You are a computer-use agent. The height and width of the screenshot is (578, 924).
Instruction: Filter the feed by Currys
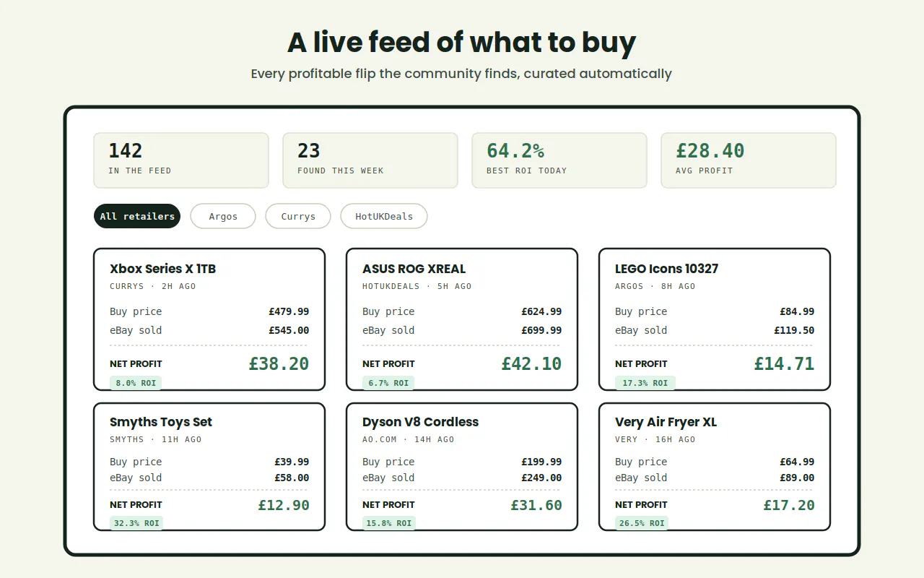[298, 216]
